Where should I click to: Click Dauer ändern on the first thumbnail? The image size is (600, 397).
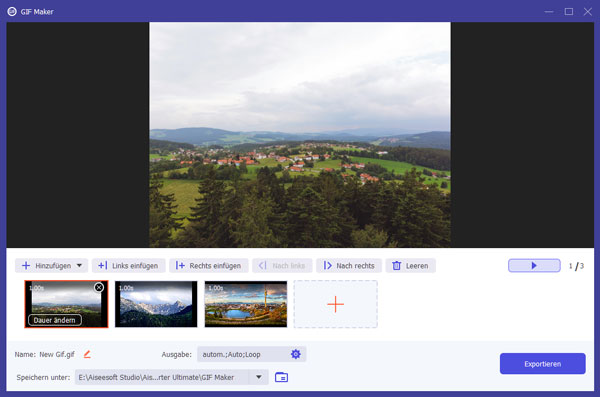(55, 320)
